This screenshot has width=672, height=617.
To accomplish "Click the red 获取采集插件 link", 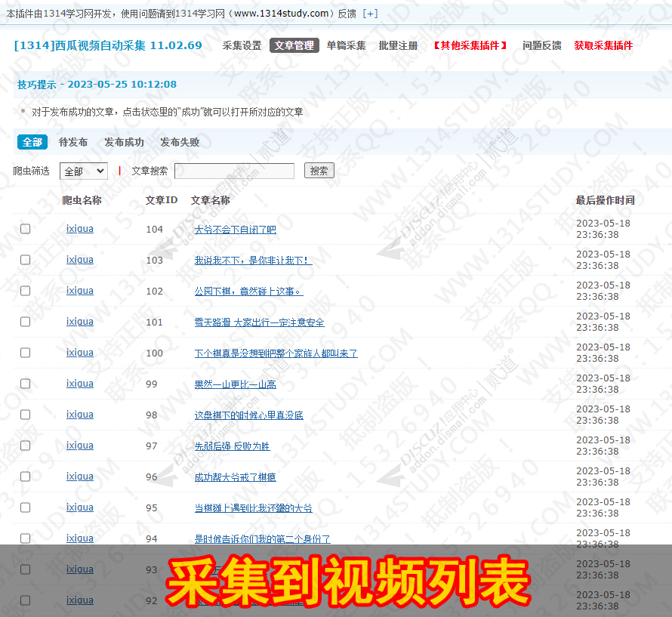I will click(x=603, y=45).
